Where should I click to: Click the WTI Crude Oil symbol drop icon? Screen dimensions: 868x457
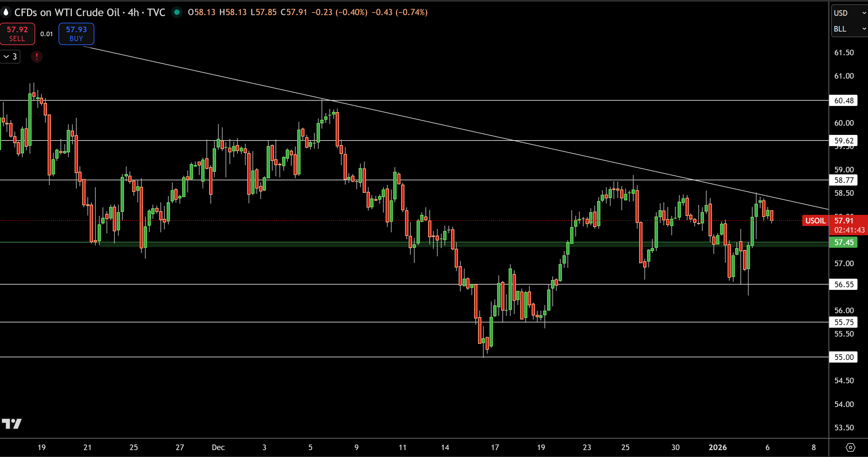click(x=6, y=13)
